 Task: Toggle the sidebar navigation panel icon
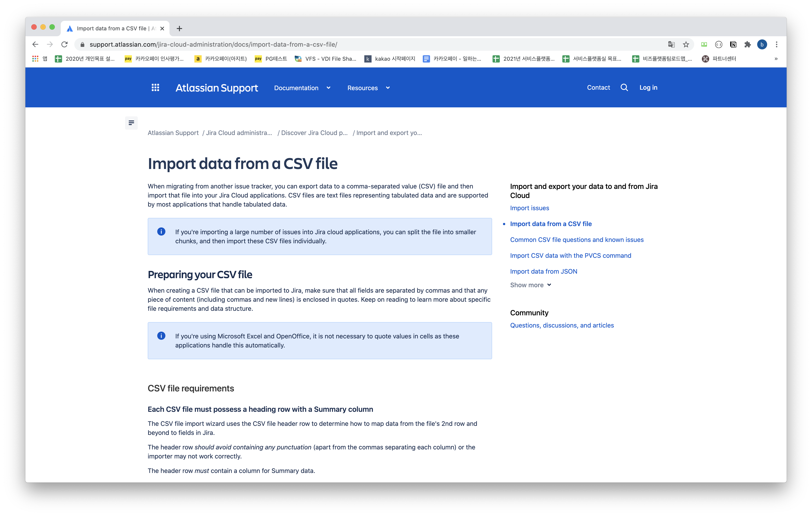131,123
